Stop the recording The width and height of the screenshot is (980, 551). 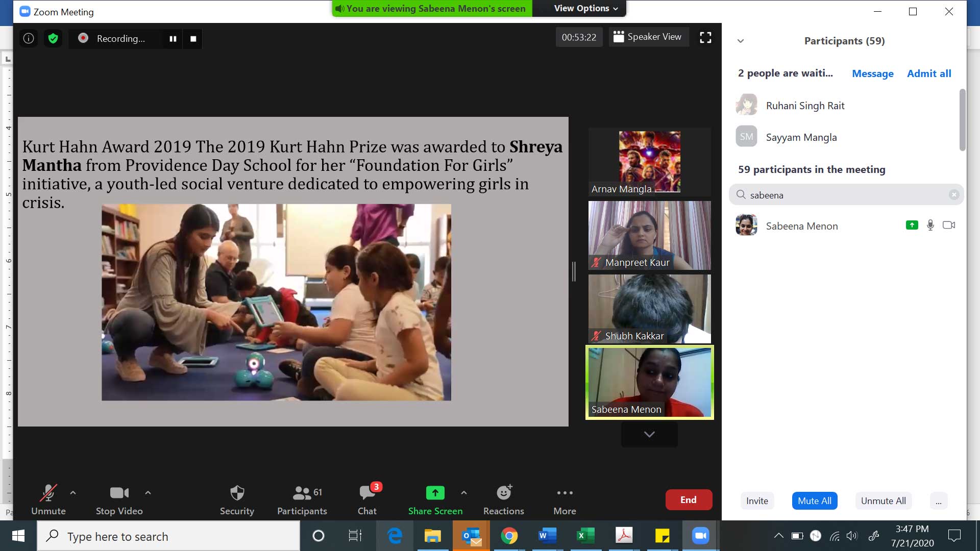pos(193,39)
